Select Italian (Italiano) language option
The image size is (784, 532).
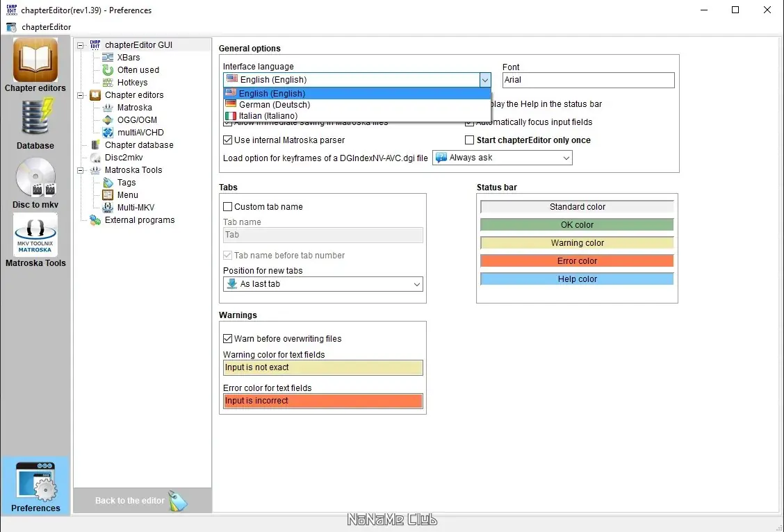(x=357, y=115)
